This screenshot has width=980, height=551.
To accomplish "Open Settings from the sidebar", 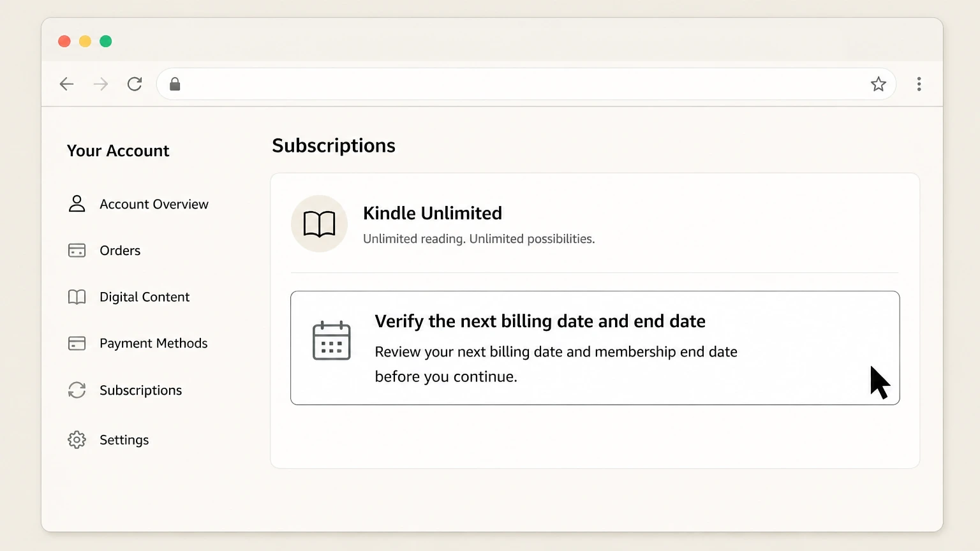I will pos(124,440).
